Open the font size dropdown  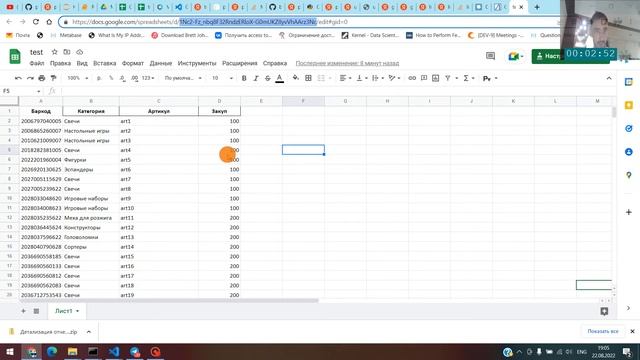pos(222,78)
